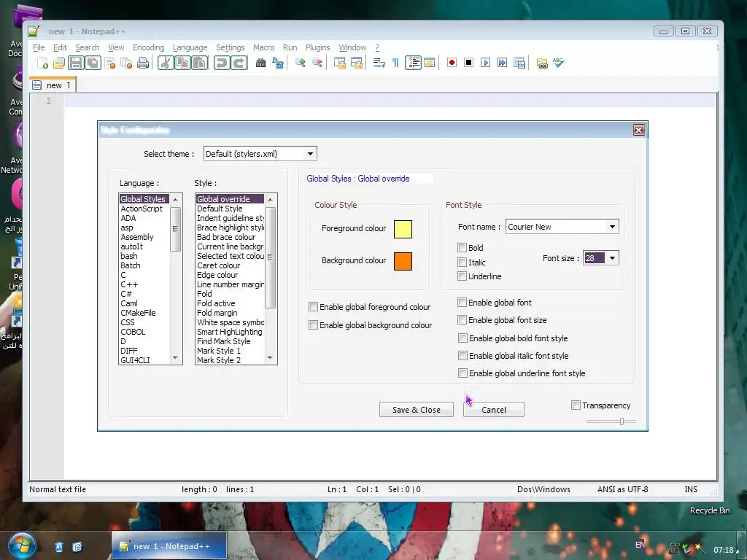Image resolution: width=747 pixels, height=560 pixels.
Task: Click the Cancel button
Action: [x=494, y=410]
